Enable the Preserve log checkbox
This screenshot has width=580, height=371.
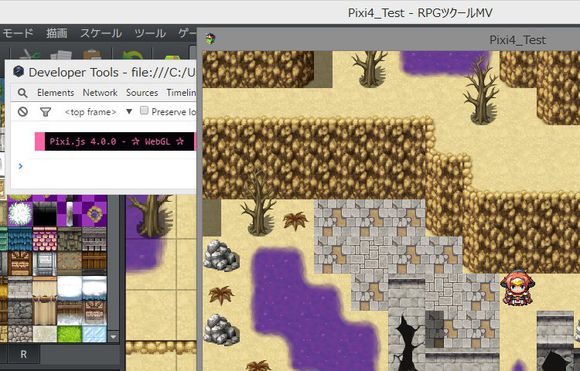pos(144,111)
